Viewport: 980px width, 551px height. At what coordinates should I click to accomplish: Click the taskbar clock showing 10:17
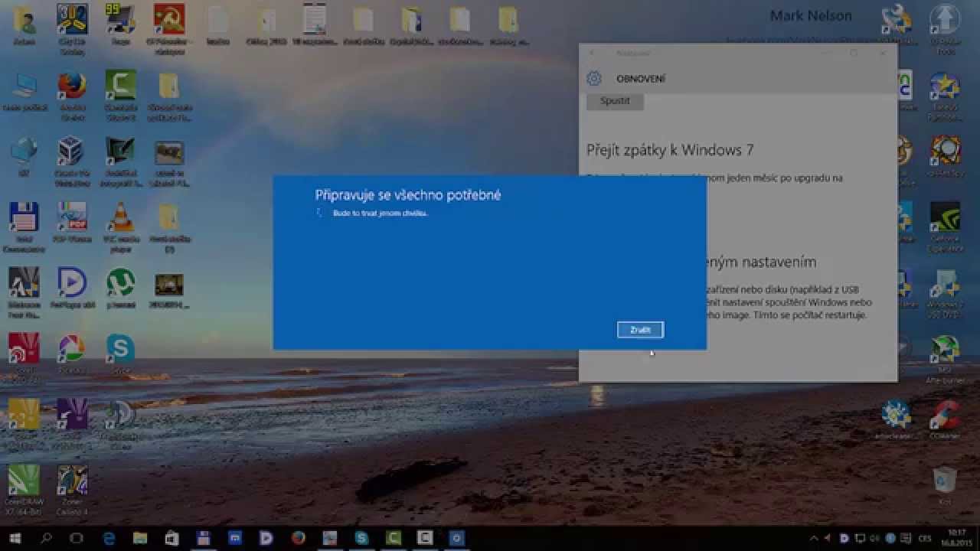click(x=957, y=538)
